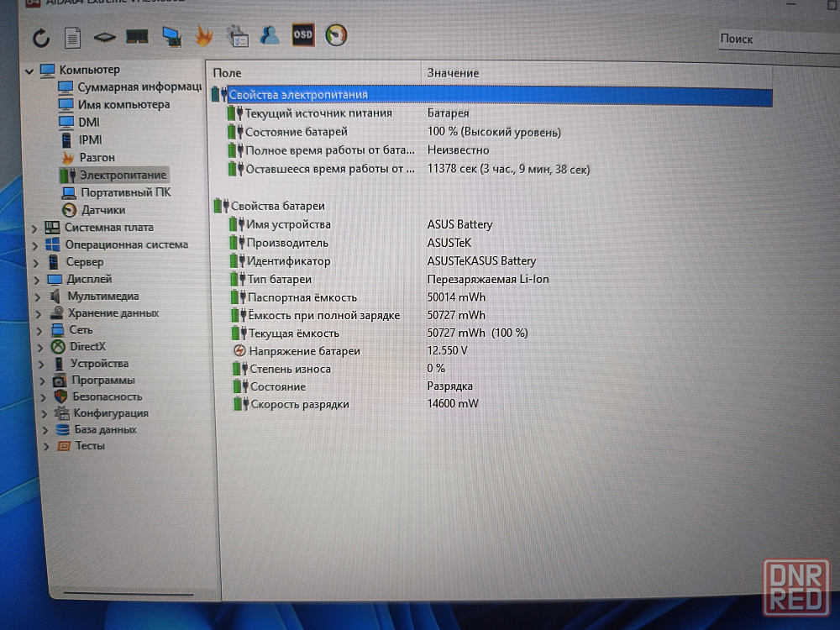Open the Датчики tree item
The width and height of the screenshot is (840, 630).
94,210
